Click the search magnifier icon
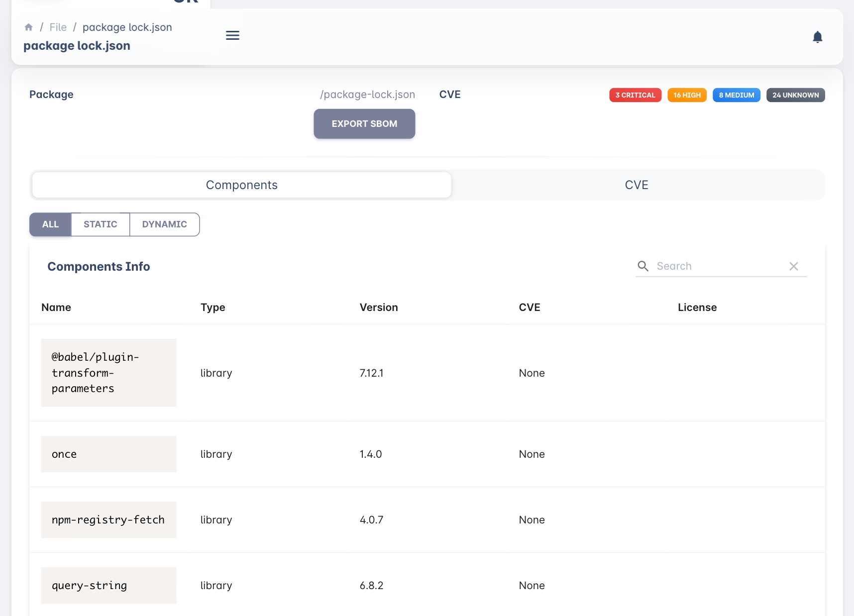Image resolution: width=854 pixels, height=616 pixels. click(643, 266)
